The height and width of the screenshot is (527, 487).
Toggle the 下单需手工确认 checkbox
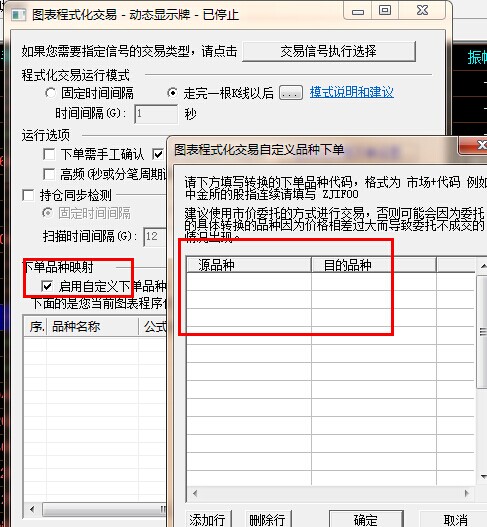[x=49, y=154]
